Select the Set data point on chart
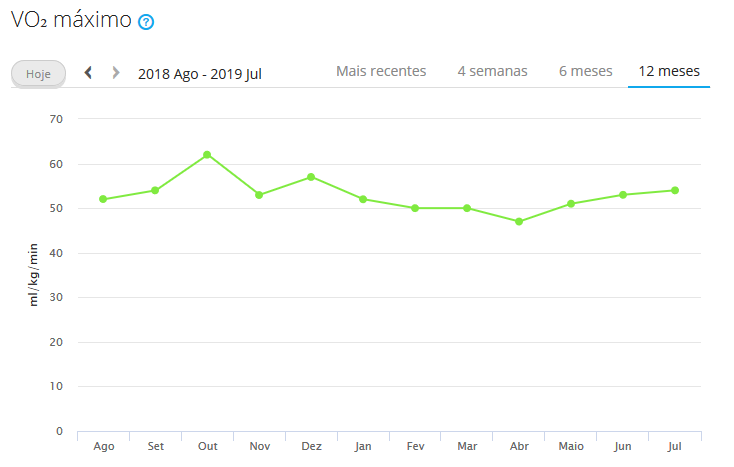 tap(155, 190)
